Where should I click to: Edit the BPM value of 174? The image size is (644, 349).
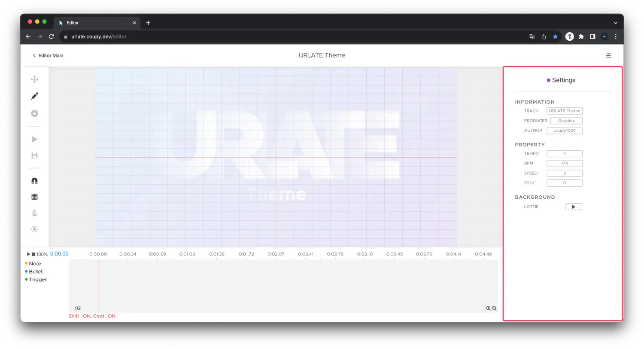(x=564, y=163)
